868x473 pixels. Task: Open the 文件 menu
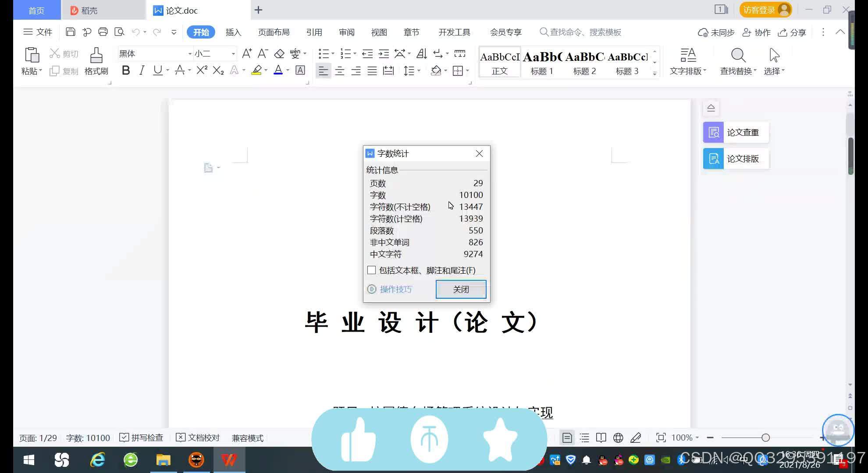point(38,32)
